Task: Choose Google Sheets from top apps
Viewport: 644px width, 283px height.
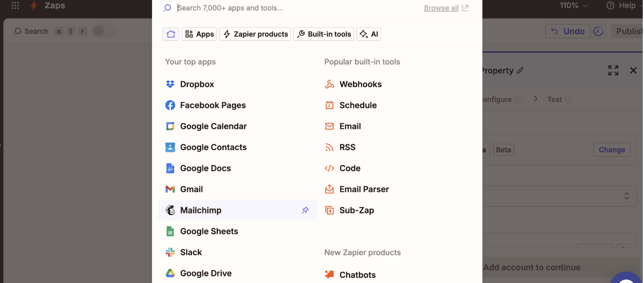Action: [237, 231]
